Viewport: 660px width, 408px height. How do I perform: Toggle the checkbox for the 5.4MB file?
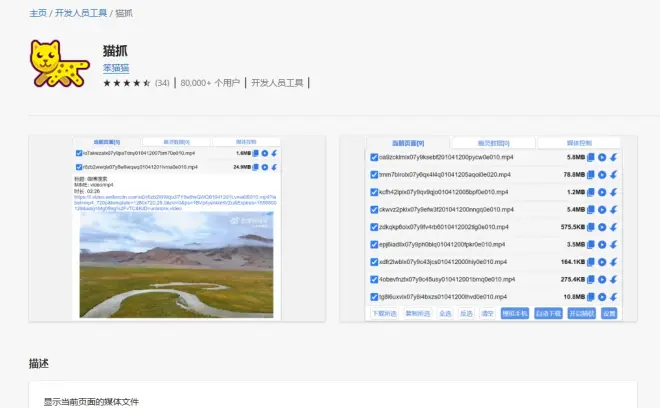pos(374,210)
